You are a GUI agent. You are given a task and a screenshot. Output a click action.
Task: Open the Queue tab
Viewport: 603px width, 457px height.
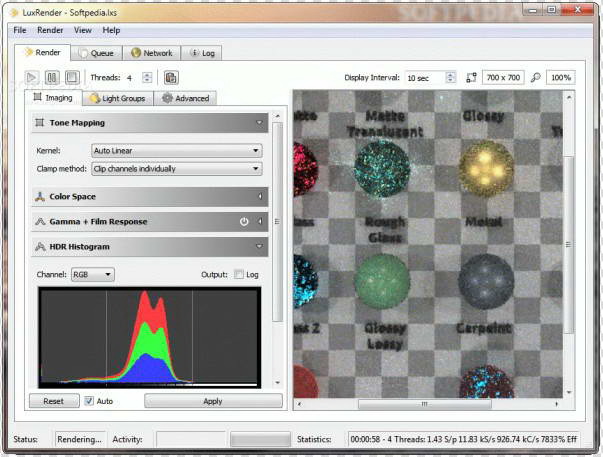point(95,53)
